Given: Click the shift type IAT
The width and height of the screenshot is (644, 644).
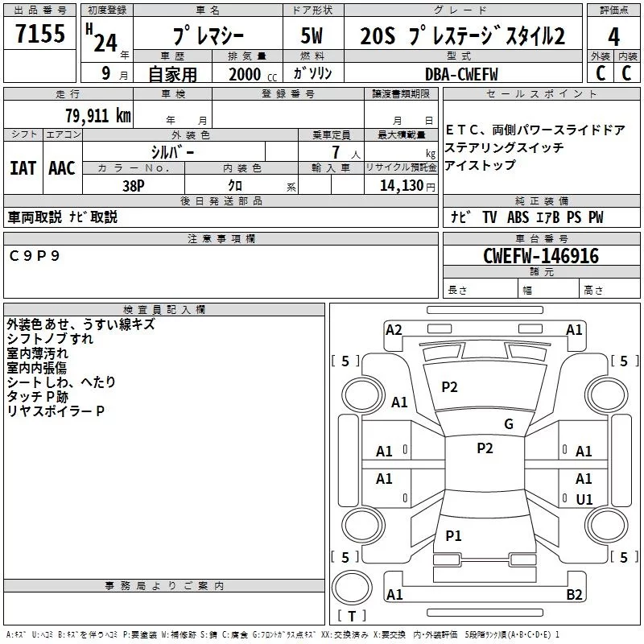Looking at the screenshot, I should coord(23,168).
